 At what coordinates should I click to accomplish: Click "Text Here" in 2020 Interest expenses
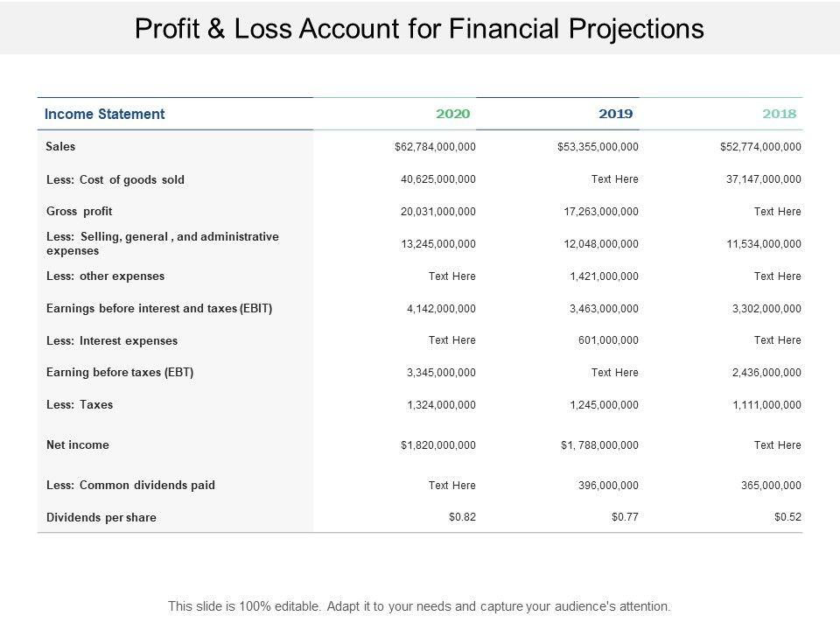point(451,340)
